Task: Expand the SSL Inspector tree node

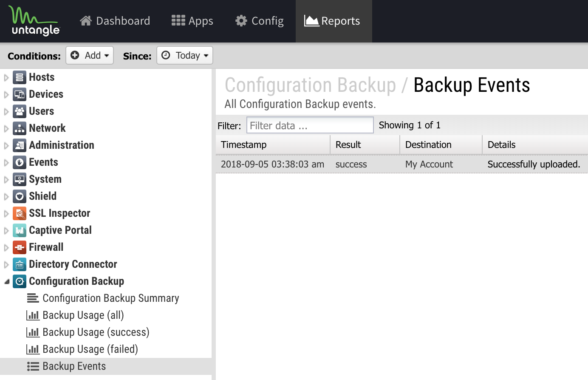Action: tap(6, 214)
